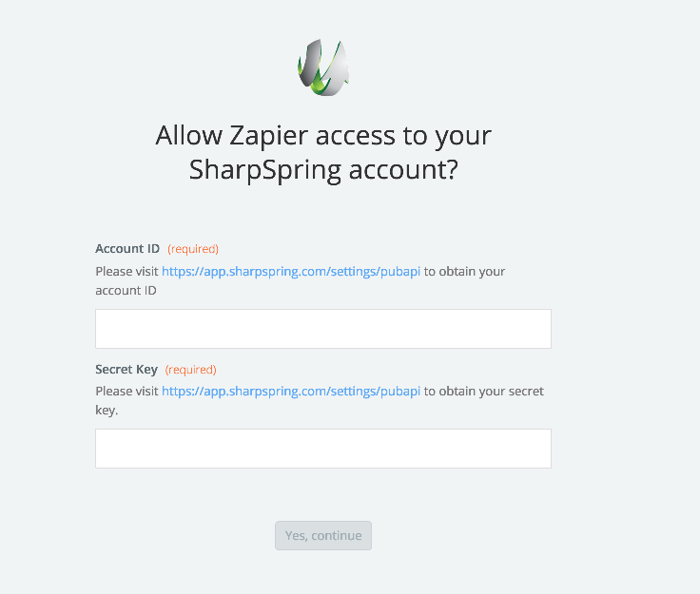Click "(required)" beside the Account ID label

pos(193,249)
